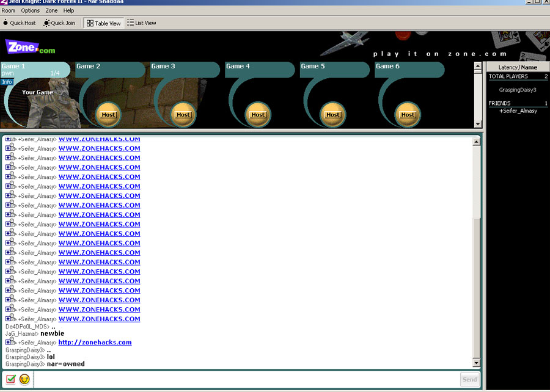Click the FRIENDS heading in the player list
Viewport: 550px width, 392px height.
click(x=499, y=103)
